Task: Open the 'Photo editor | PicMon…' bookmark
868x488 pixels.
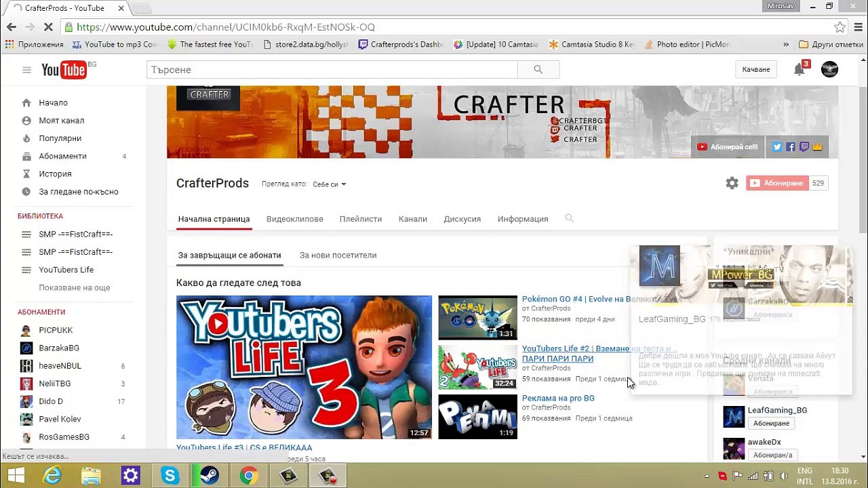Action: coord(687,45)
